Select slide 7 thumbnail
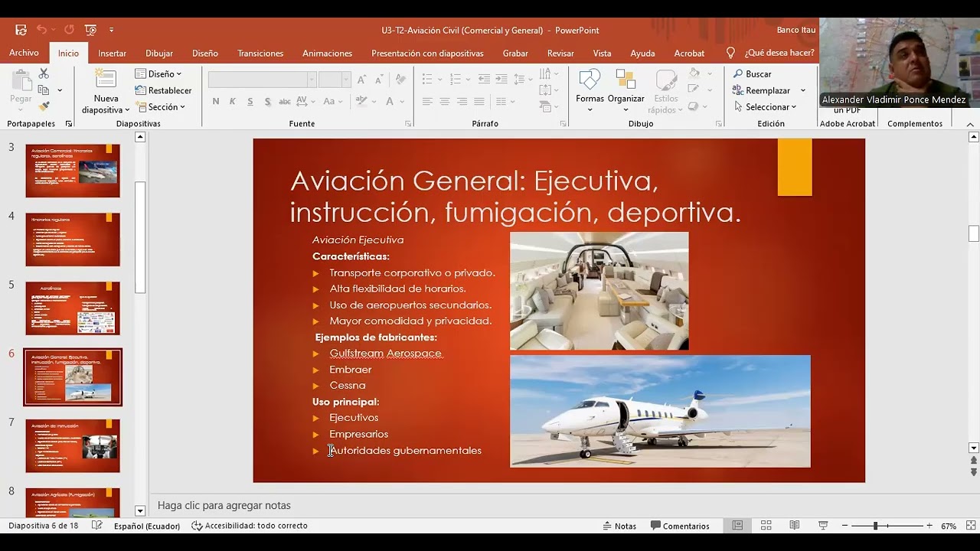This screenshot has width=980, height=551. tap(73, 445)
